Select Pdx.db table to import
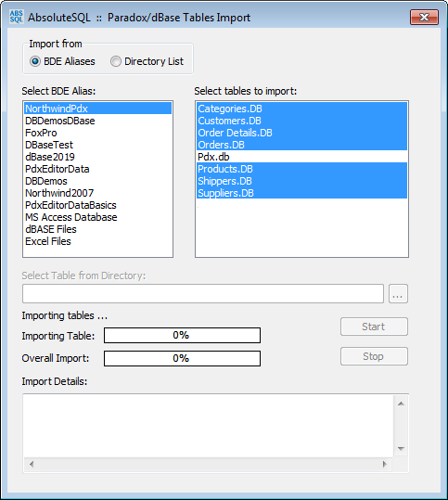 click(x=302, y=157)
